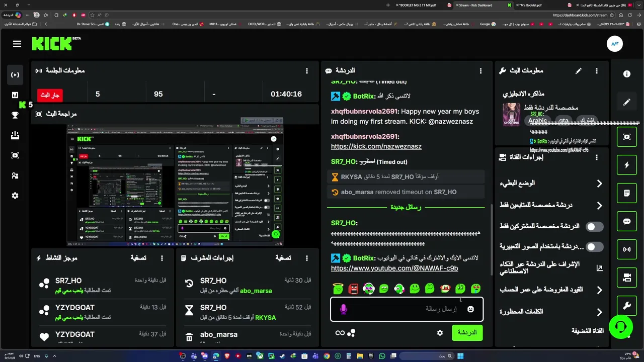
Task: Open the stream broadcast icon in left sidebar
Action: [x=15, y=75]
